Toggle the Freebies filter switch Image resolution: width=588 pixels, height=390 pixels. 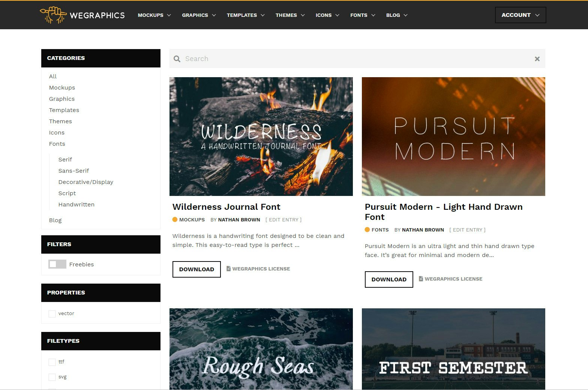tap(57, 264)
